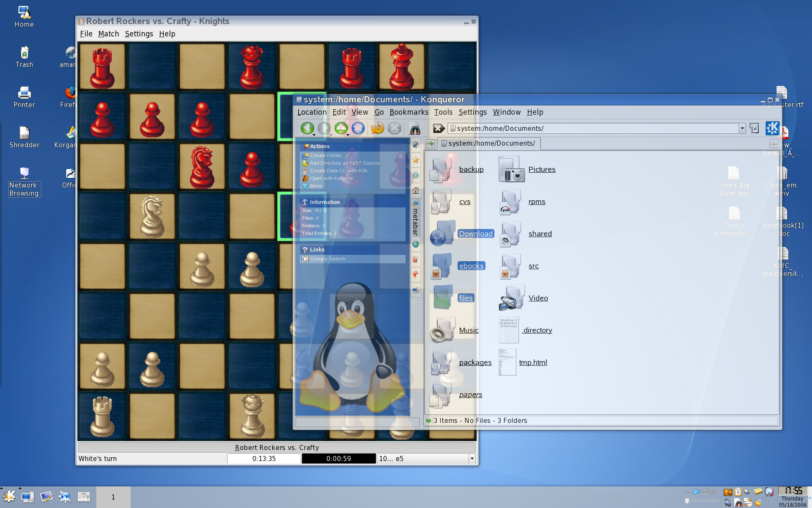Open the Home desktop icon
Image resolution: width=812 pixels, height=508 pixels.
pos(24,17)
